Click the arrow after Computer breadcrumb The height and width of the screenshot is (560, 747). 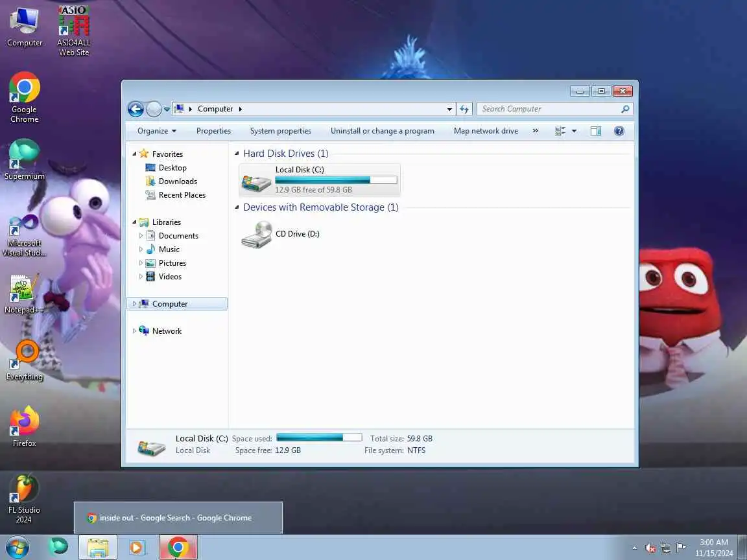[240, 109]
